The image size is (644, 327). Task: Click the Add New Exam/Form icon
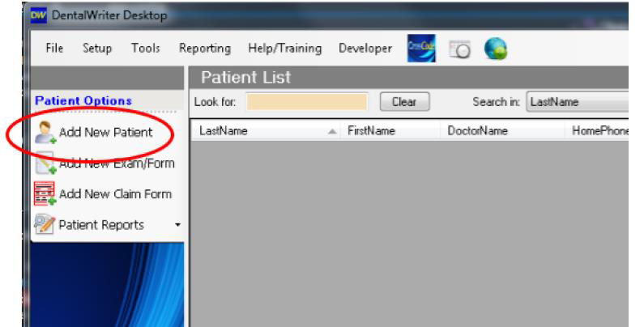coord(45,163)
